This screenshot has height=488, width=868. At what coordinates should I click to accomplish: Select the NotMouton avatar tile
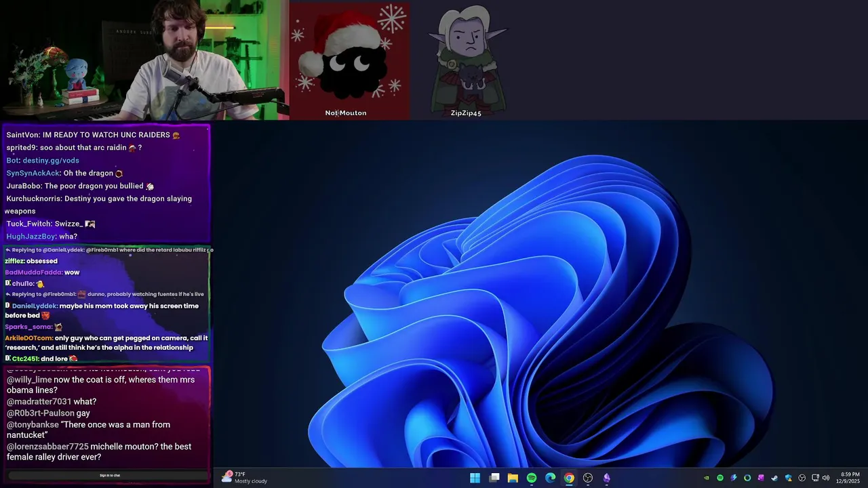[x=349, y=60]
